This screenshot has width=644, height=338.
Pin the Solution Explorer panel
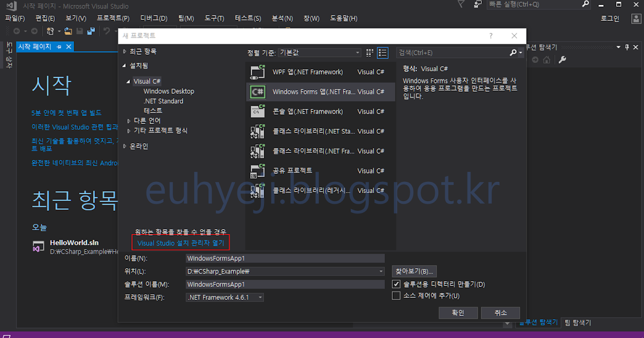pos(627,47)
